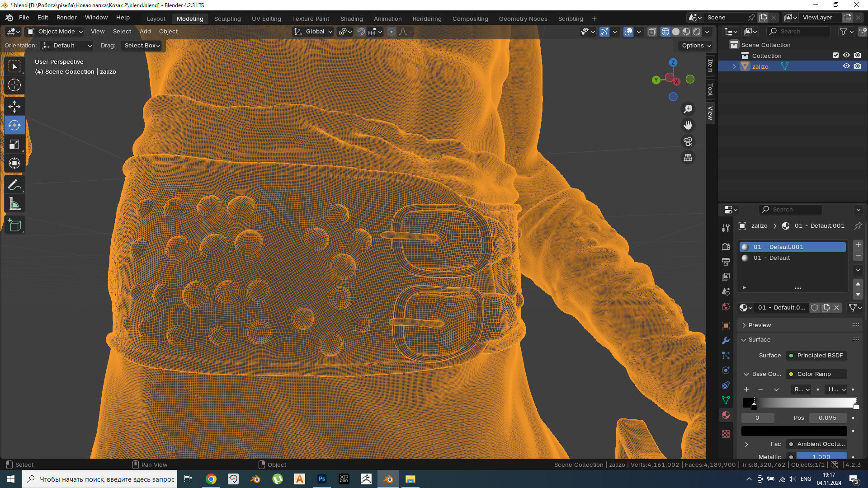Select the Measure tool
The width and height of the screenshot is (868, 488).
point(14,204)
